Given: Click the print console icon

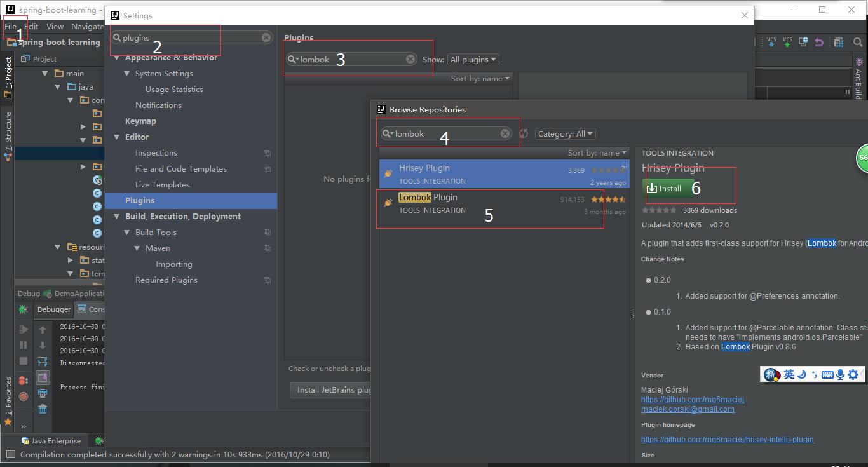Looking at the screenshot, I should pyautogui.click(x=43, y=393).
